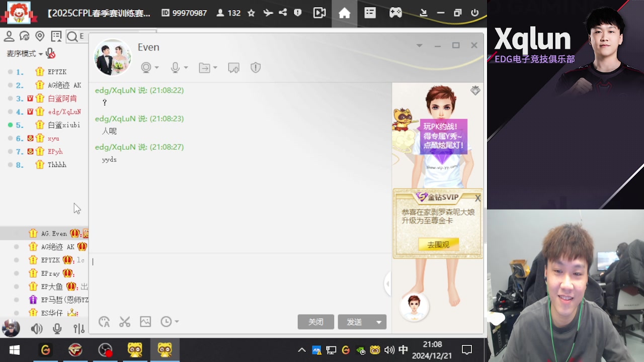Click the 关闭 button

tap(316, 322)
